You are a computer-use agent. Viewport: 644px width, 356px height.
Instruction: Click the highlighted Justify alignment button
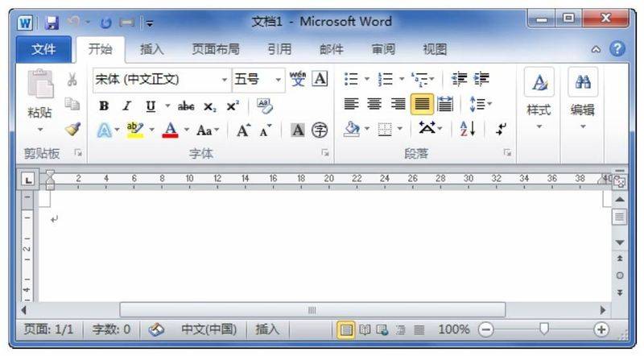422,104
